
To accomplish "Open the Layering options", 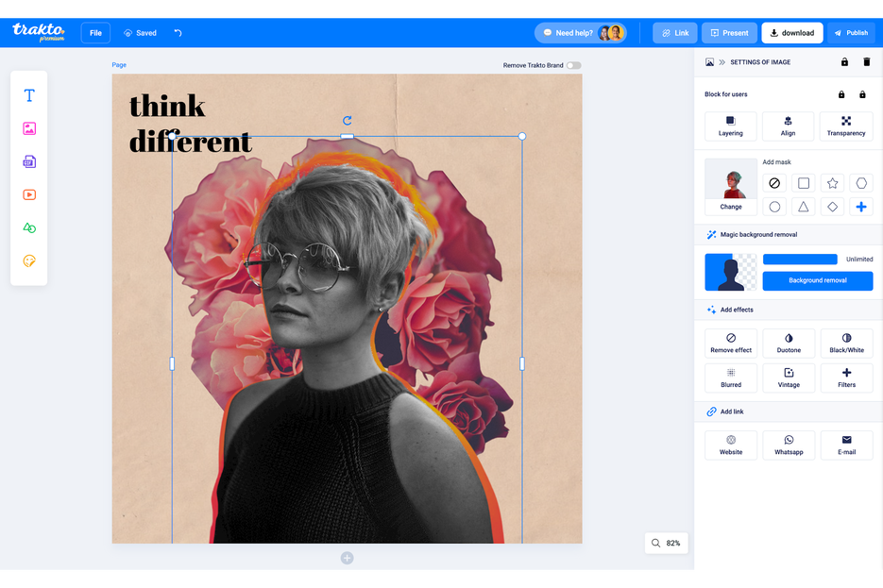I will point(730,126).
